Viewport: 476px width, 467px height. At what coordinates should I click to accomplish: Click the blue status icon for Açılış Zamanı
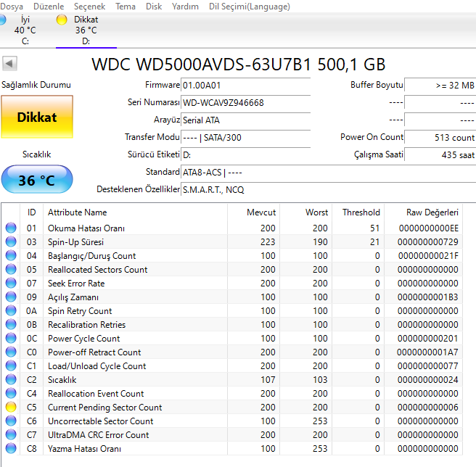point(11,297)
